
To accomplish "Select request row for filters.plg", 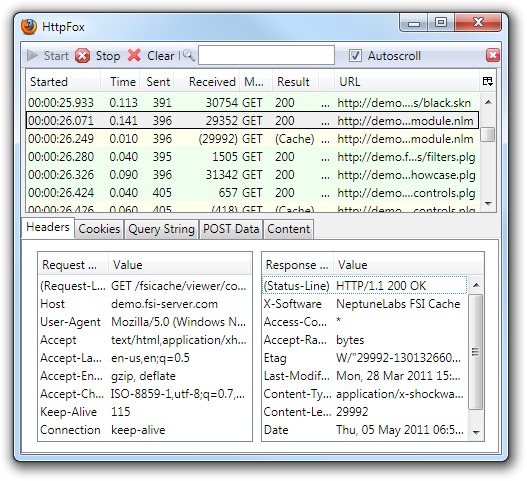I will coord(253,157).
